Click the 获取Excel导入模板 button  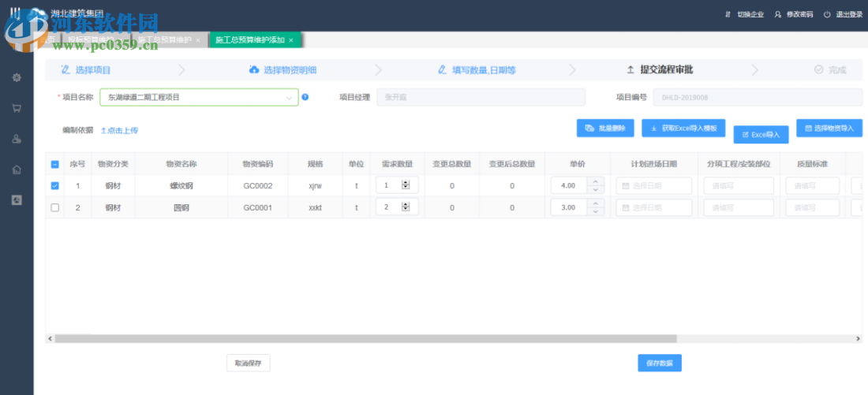(683, 128)
